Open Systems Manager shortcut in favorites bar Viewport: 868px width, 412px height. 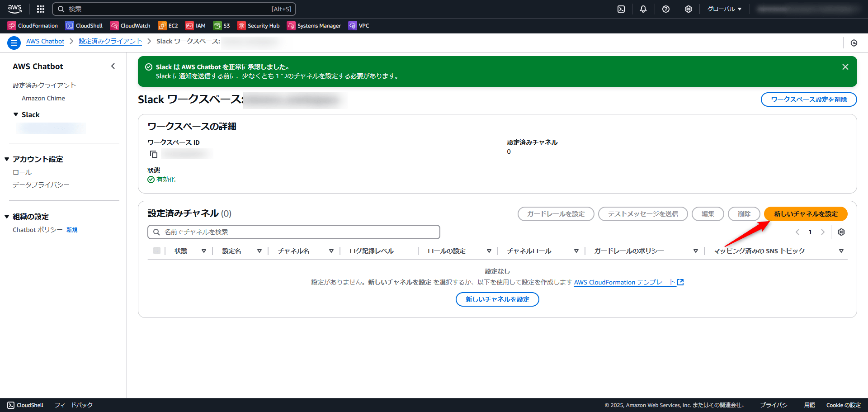click(314, 26)
